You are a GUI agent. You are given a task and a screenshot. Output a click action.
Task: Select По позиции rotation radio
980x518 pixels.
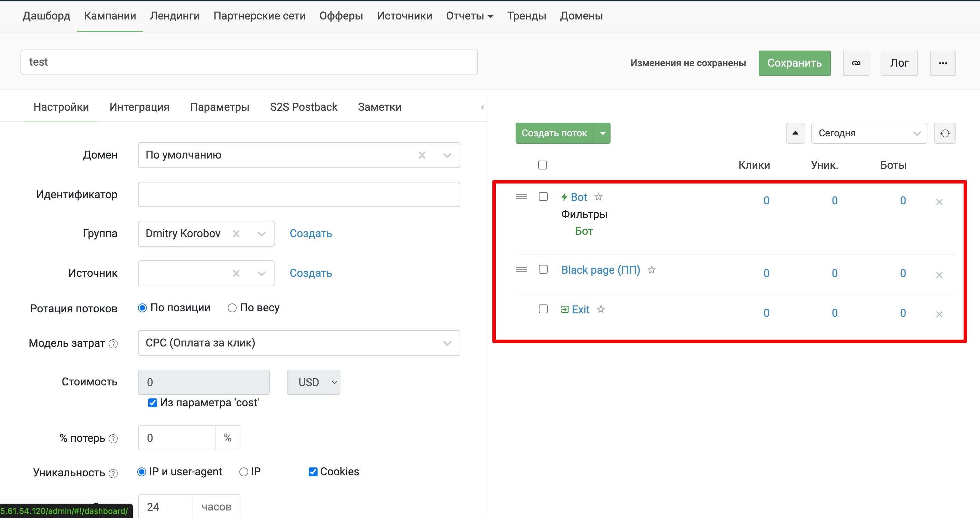click(x=142, y=308)
